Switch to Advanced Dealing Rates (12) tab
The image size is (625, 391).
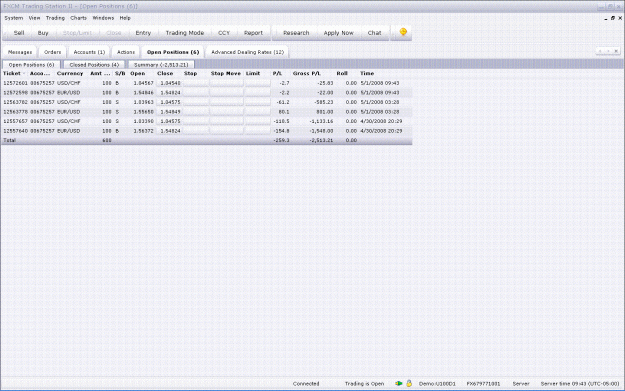point(247,52)
